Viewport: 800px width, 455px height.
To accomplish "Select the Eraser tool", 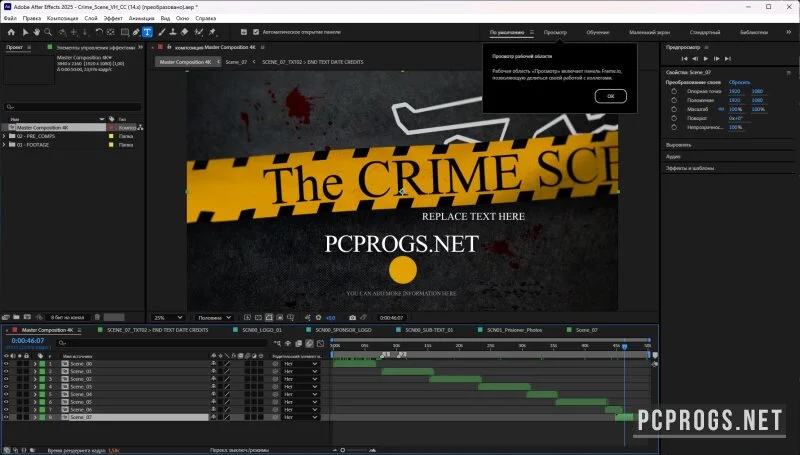I will (x=184, y=32).
